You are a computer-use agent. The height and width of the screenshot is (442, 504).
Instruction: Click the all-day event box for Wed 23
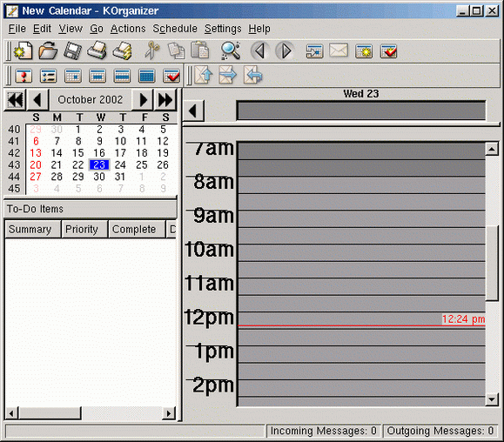coord(361,110)
